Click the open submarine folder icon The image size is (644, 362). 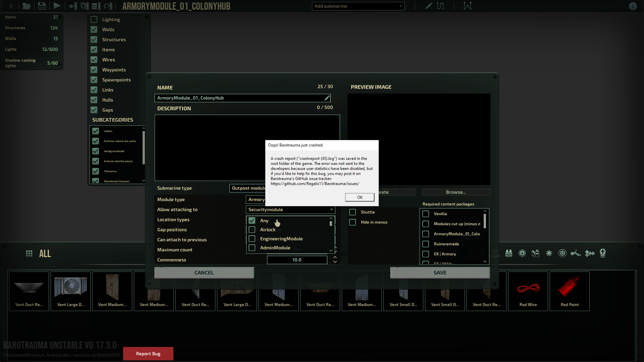click(x=26, y=6)
